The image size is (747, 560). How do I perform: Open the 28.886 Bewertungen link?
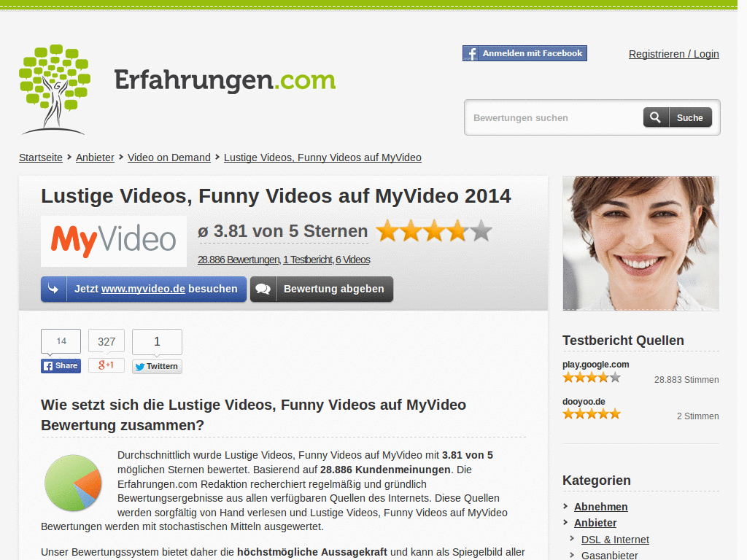[239, 260]
